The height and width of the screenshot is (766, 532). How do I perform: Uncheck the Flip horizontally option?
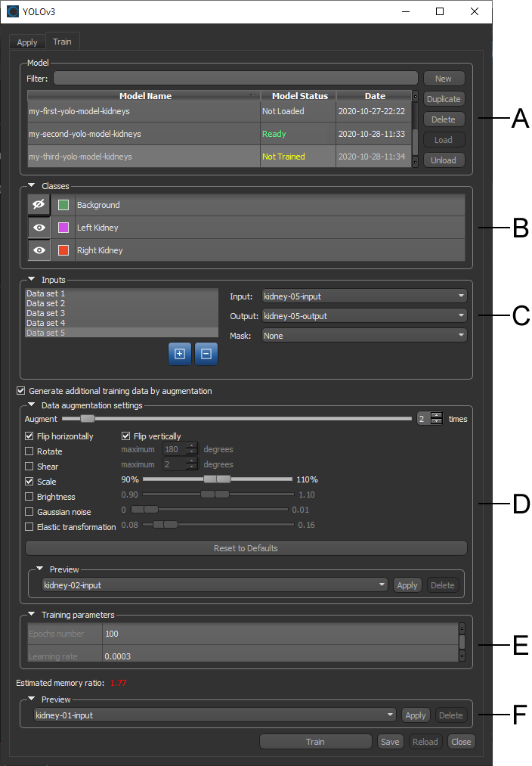29,436
